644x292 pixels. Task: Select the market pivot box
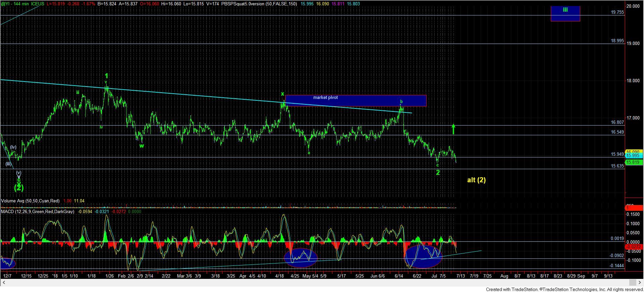356,101
